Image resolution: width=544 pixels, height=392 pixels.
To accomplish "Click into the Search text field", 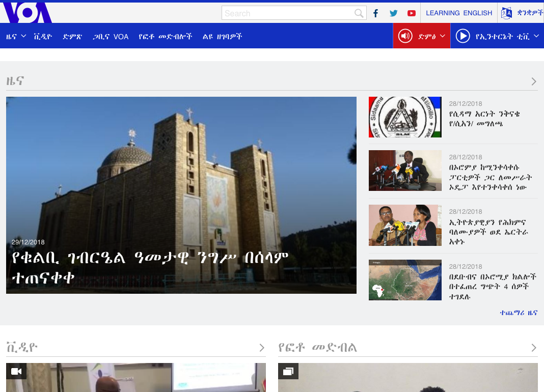I will click(x=288, y=13).
